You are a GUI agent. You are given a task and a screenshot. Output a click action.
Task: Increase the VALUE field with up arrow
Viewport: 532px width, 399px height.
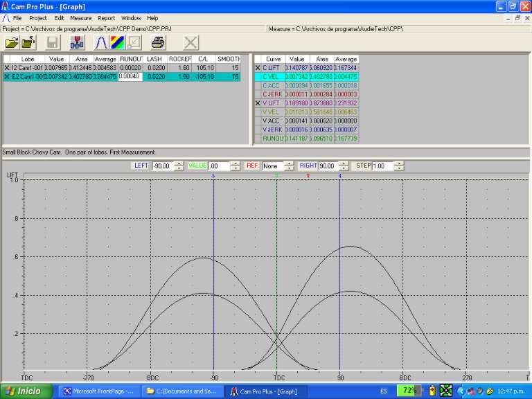pos(235,163)
